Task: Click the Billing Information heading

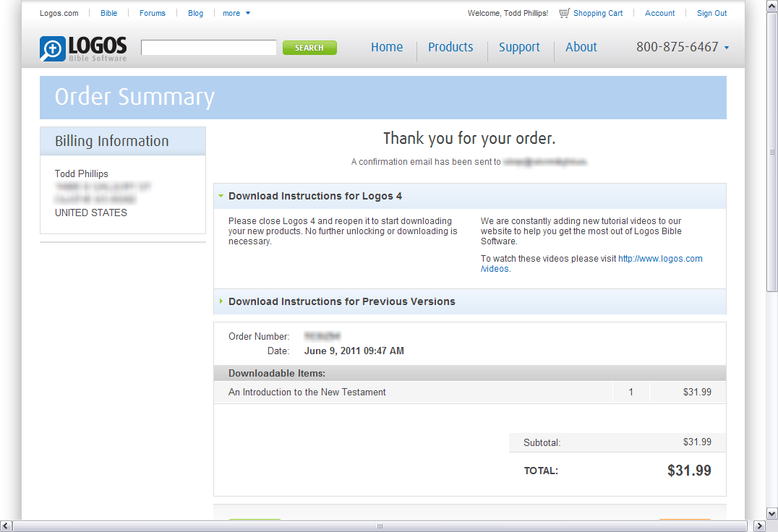Action: (111, 141)
